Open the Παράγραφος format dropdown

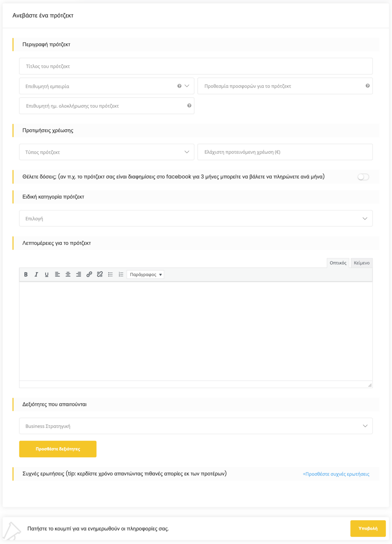[145, 275]
